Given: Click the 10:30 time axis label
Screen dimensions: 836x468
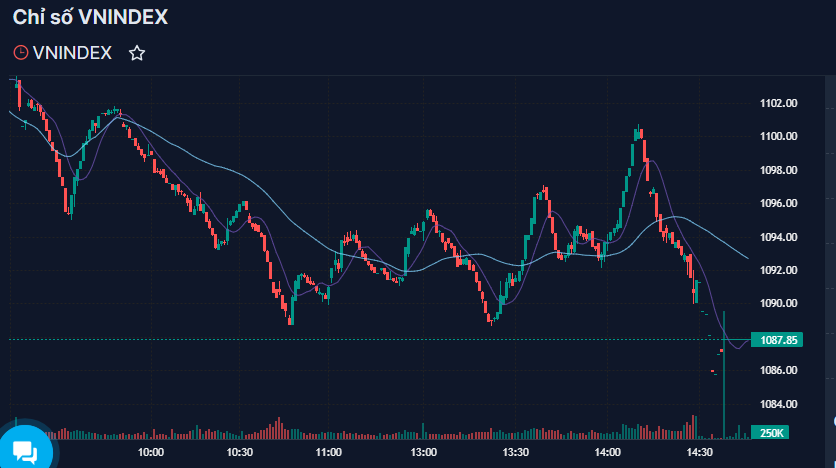Looking at the screenshot, I should click(239, 453).
